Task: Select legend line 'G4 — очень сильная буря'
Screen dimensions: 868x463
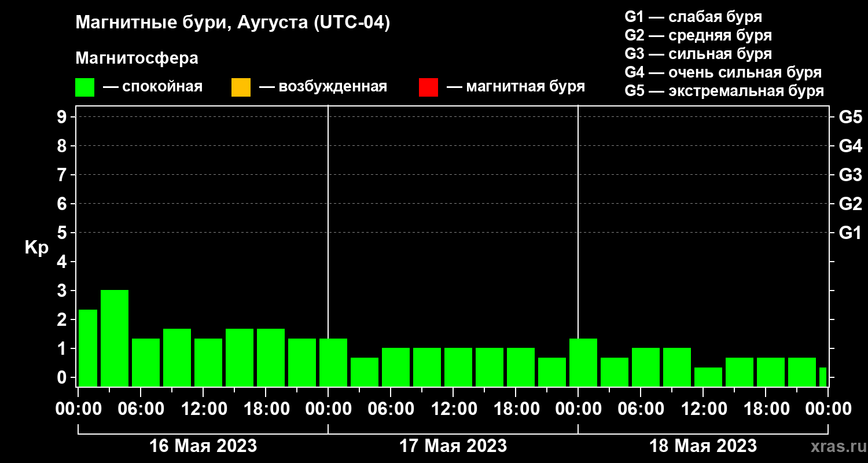Action: point(723,72)
